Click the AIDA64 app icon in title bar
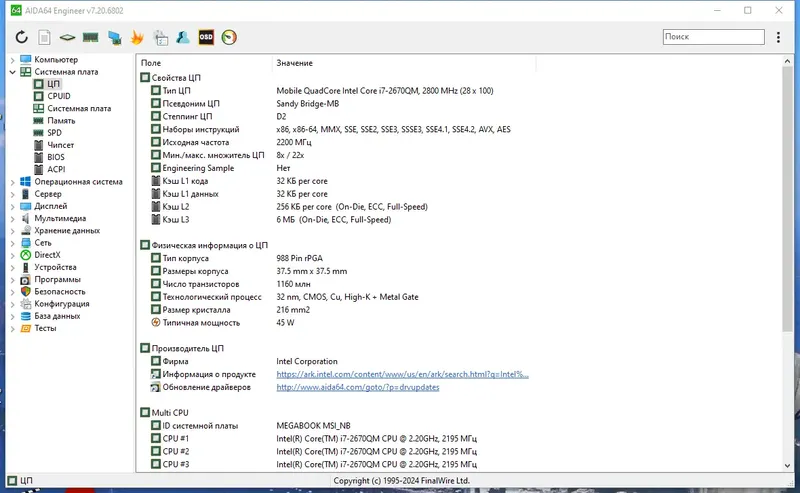 [16, 10]
